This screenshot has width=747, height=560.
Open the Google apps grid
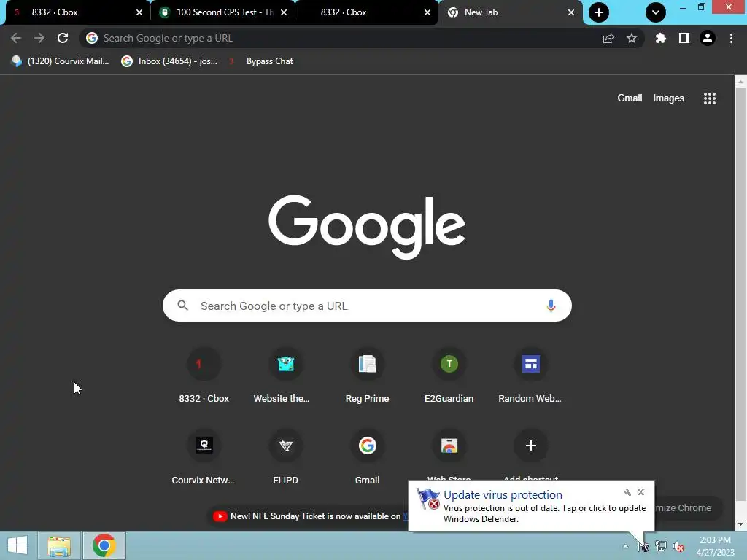pos(710,98)
